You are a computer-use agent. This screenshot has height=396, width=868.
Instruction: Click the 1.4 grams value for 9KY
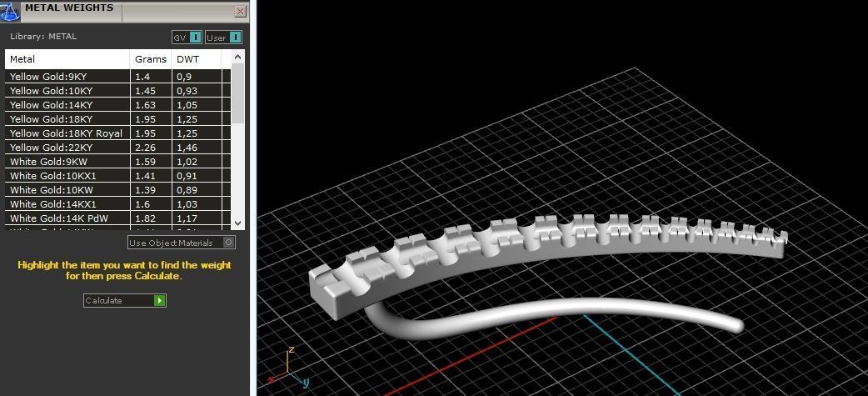pos(142,77)
